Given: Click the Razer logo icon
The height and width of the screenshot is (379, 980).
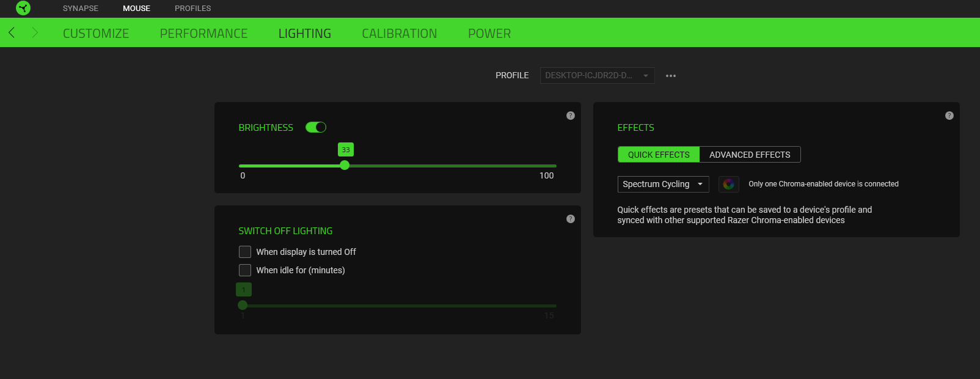Looking at the screenshot, I should pyautogui.click(x=23, y=8).
